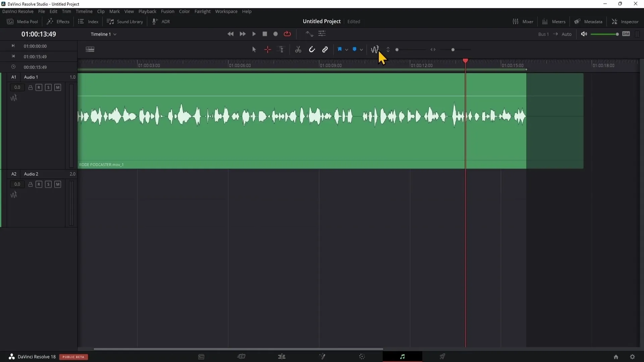The height and width of the screenshot is (362, 644).
Task: Open the Fairlight menu
Action: pyautogui.click(x=202, y=11)
